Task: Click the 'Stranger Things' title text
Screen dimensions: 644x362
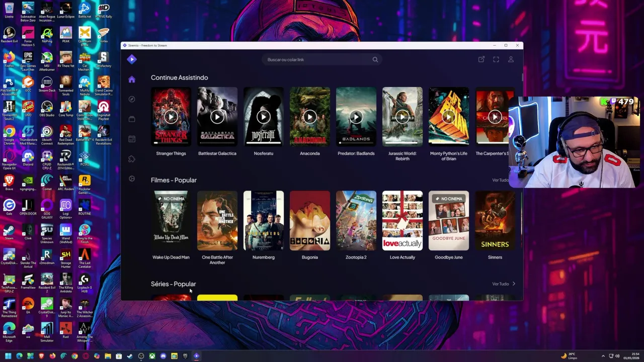Action: (x=171, y=153)
